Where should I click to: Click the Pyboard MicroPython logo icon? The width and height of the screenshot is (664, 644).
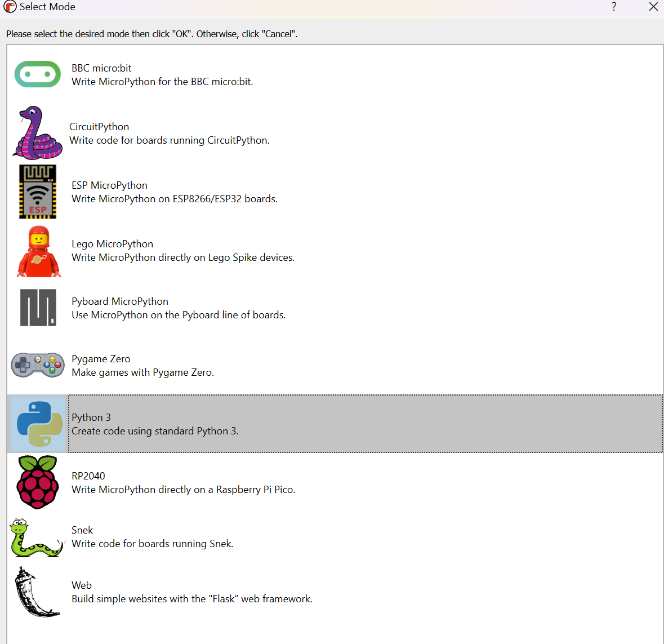38,308
